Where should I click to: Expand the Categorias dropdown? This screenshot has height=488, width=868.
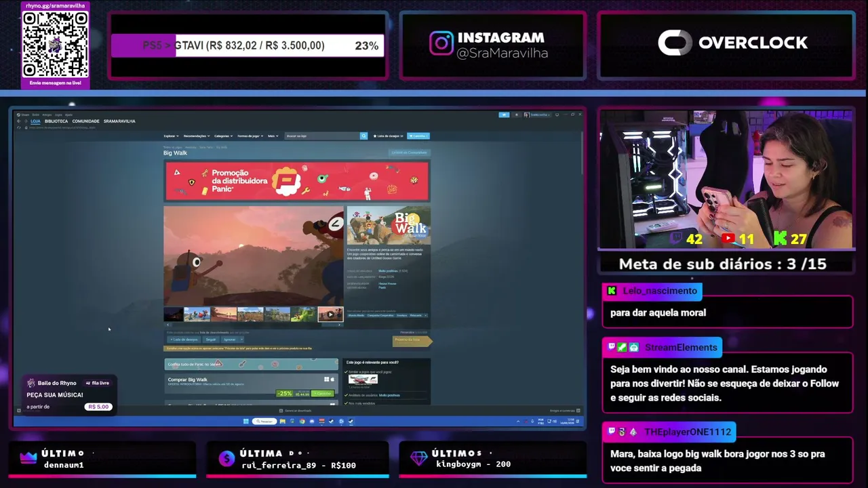click(223, 136)
